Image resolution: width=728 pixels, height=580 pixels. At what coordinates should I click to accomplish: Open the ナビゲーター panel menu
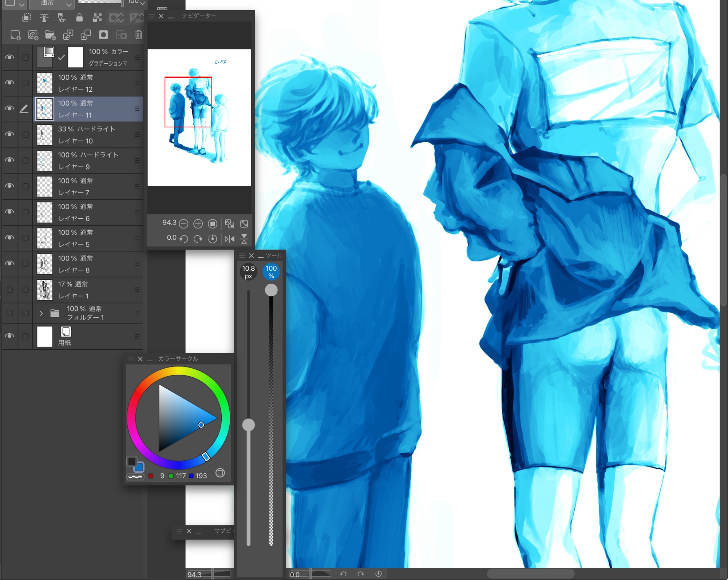click(x=152, y=16)
